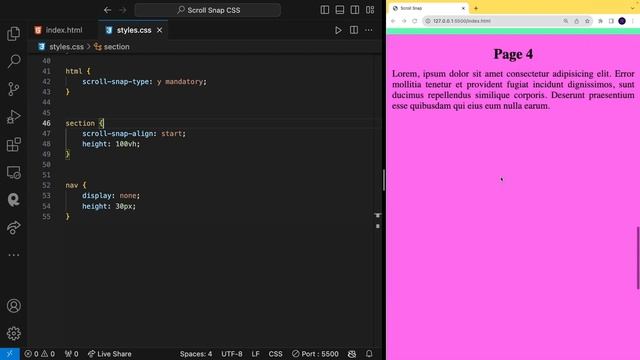Click Live Share in the status bar
This screenshot has height=360, width=640.
click(x=109, y=354)
